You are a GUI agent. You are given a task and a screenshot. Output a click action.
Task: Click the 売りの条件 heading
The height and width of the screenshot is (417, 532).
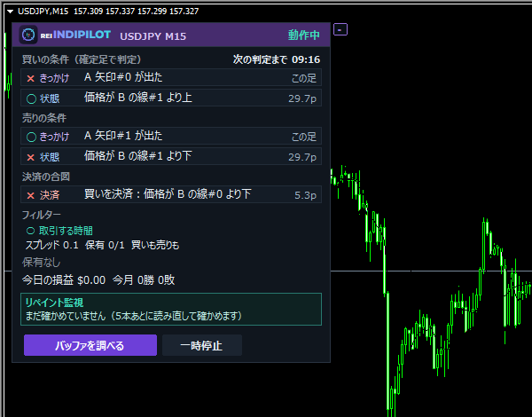[x=44, y=118]
